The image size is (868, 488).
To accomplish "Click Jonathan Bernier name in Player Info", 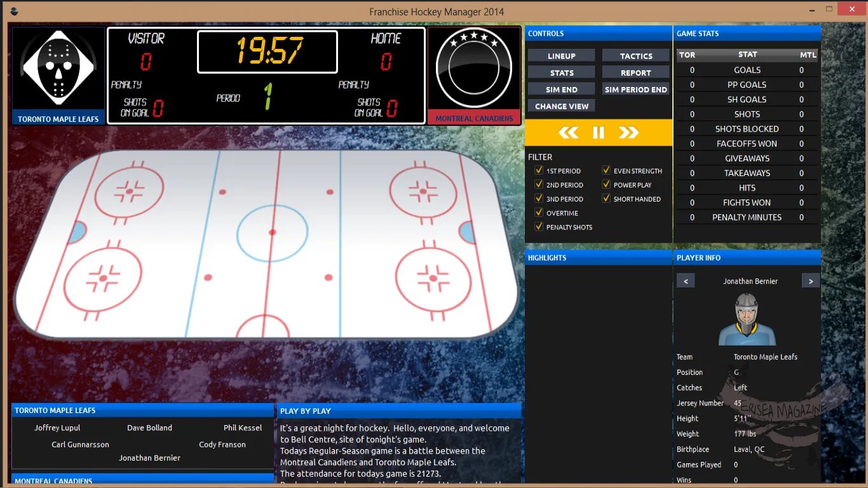I will click(x=750, y=281).
